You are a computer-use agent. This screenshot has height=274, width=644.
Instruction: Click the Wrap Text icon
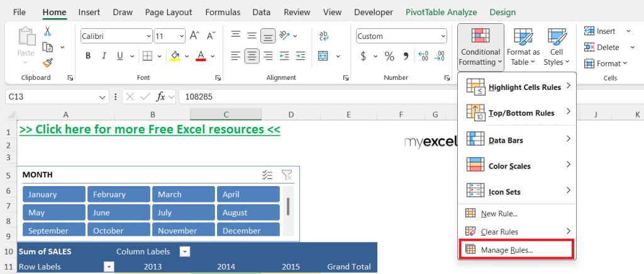[x=323, y=36]
